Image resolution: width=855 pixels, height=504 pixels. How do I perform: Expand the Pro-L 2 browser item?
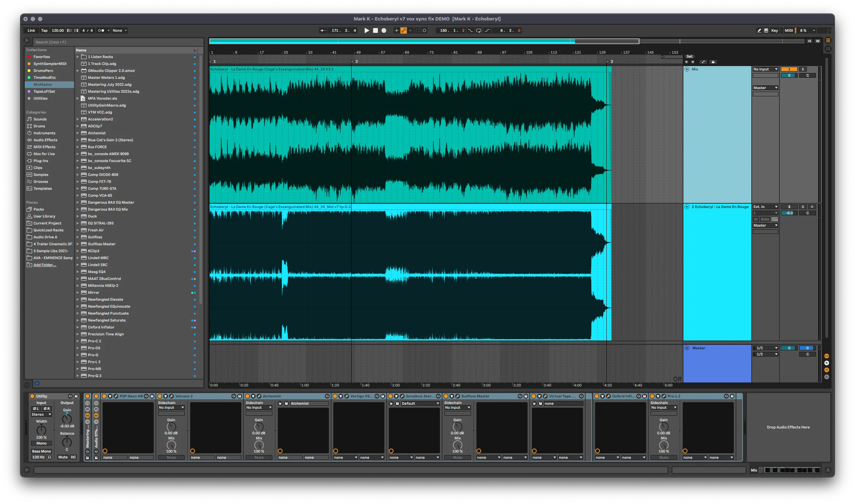pos(78,362)
